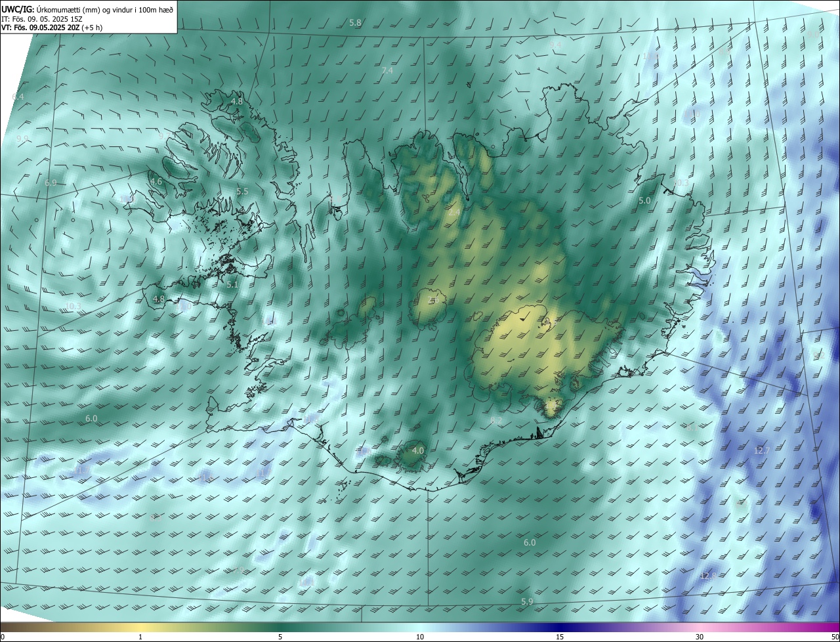
Task: Click the 10 tick on the color scale
Action: coord(420,637)
